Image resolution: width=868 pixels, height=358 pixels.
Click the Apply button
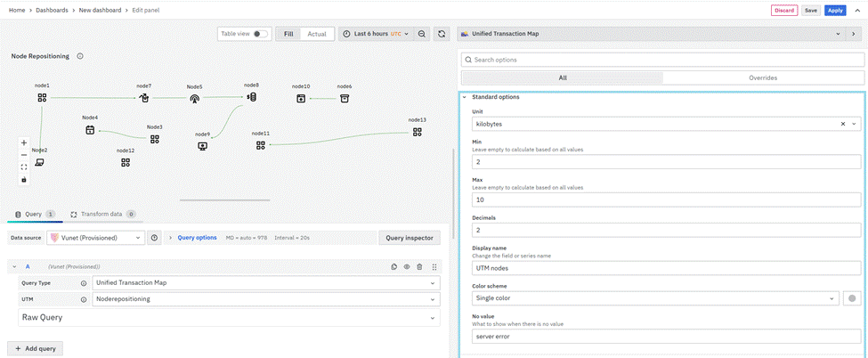(x=834, y=10)
